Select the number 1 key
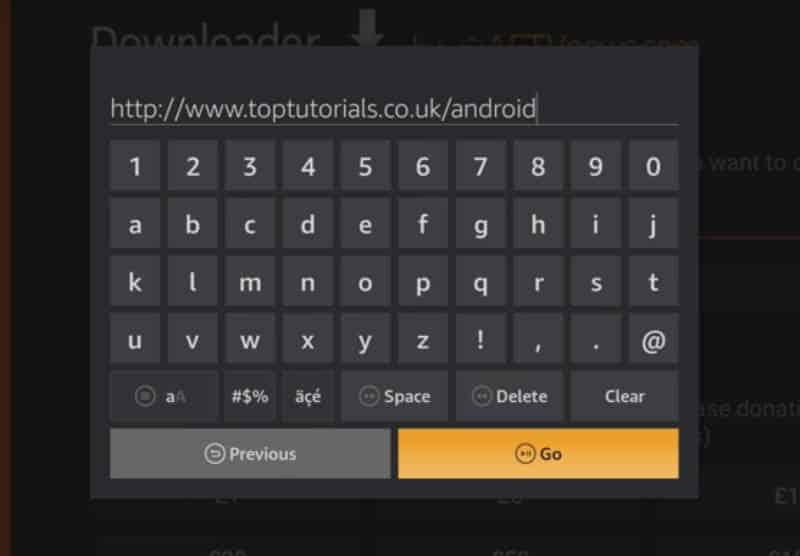This screenshot has height=556, width=800. click(135, 166)
